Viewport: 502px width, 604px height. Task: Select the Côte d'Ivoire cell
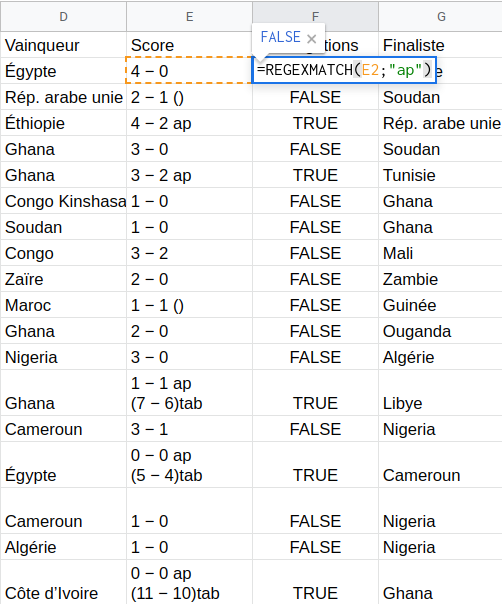tap(64, 582)
